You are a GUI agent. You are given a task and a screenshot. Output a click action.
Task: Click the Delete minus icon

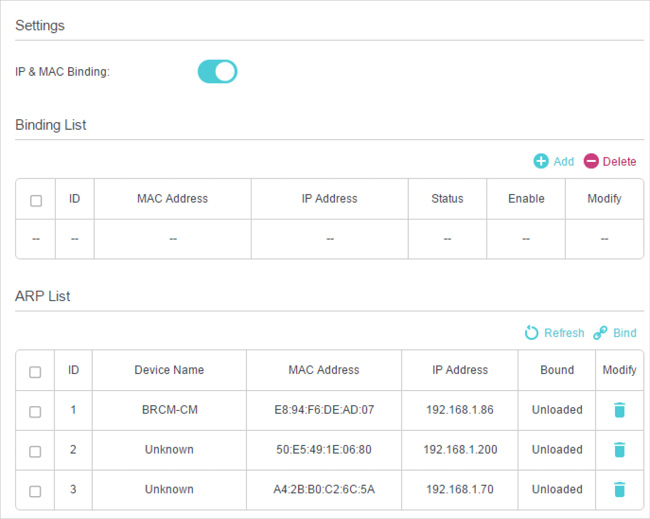tap(591, 161)
